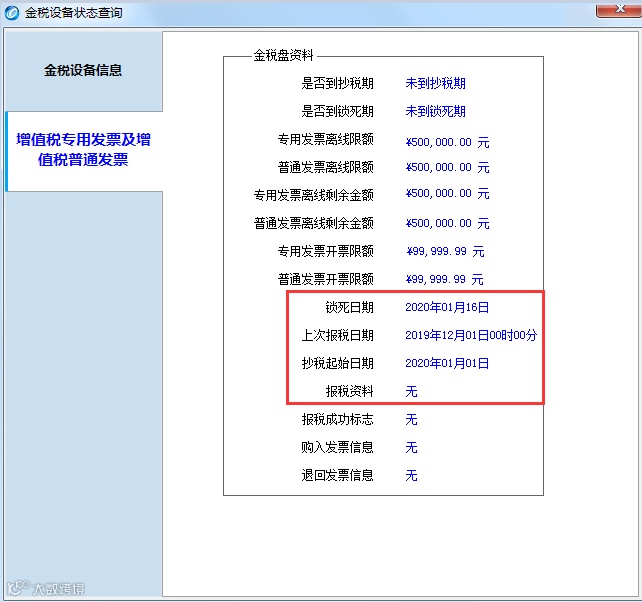
Task: Click the 退回发票信息 label
Action: [x=337, y=475]
